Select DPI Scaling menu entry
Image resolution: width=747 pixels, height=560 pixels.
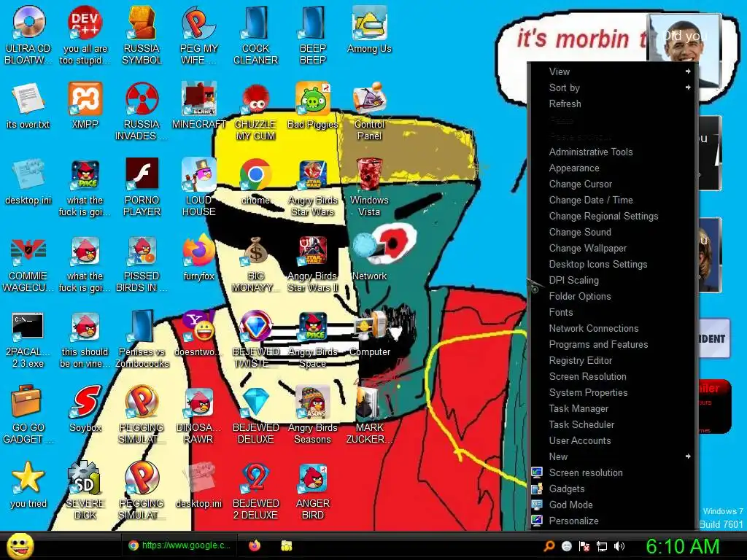pyautogui.click(x=614, y=280)
